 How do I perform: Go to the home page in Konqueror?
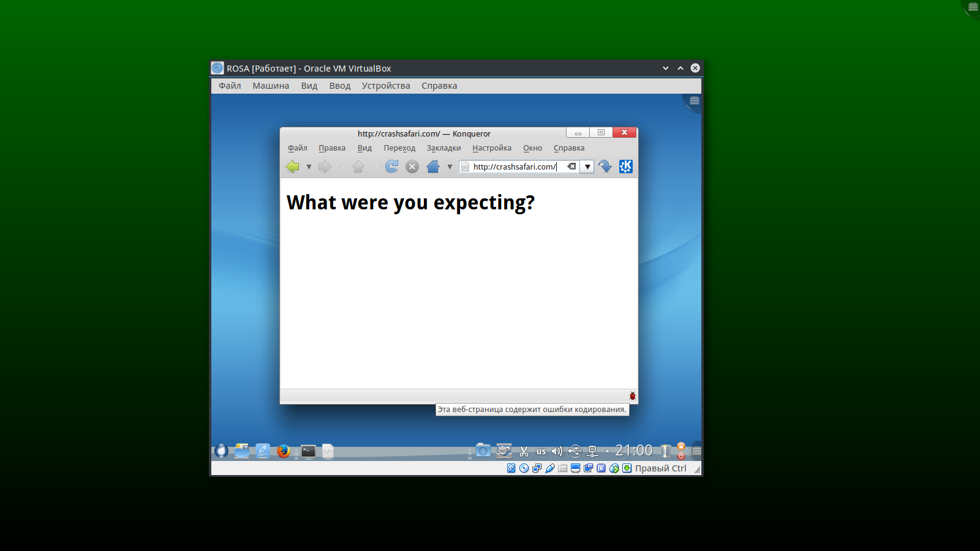pos(433,167)
